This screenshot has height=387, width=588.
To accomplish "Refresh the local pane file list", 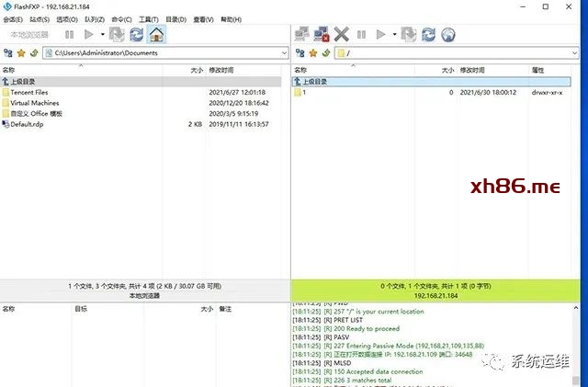I will (136, 34).
